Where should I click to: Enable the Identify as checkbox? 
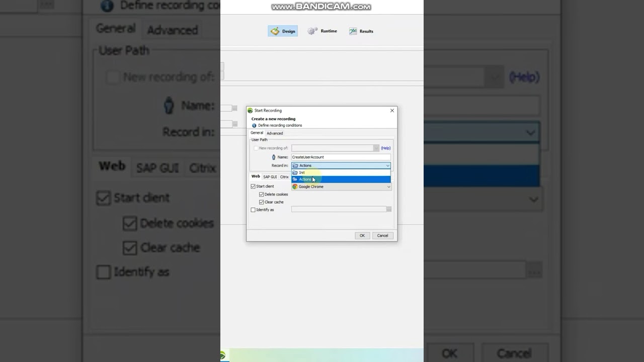(253, 210)
